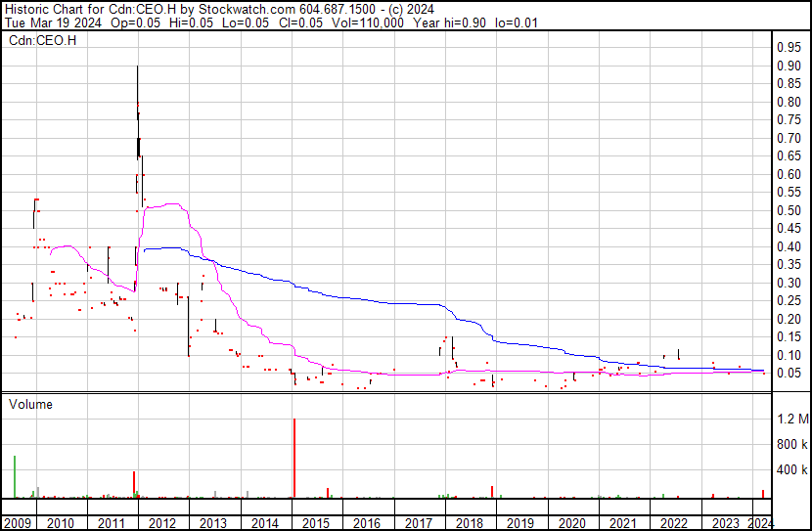Click the 0.25 price axis label
The height and width of the screenshot is (531, 812).
click(x=789, y=300)
